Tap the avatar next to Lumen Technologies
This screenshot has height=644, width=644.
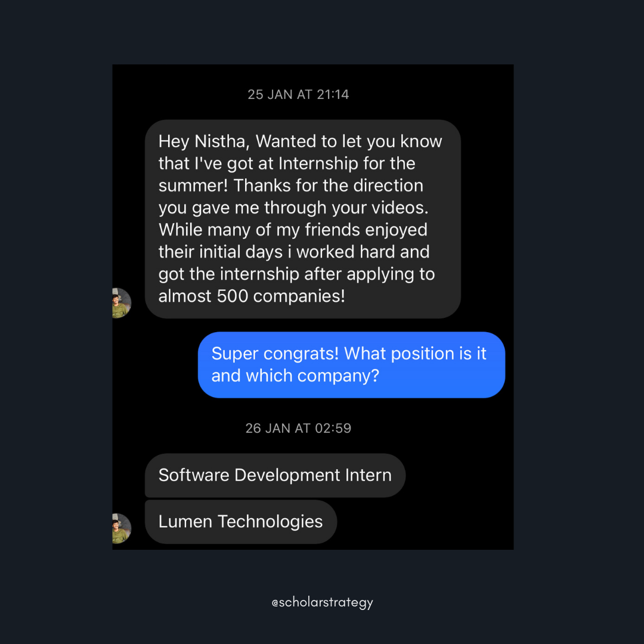click(x=122, y=528)
